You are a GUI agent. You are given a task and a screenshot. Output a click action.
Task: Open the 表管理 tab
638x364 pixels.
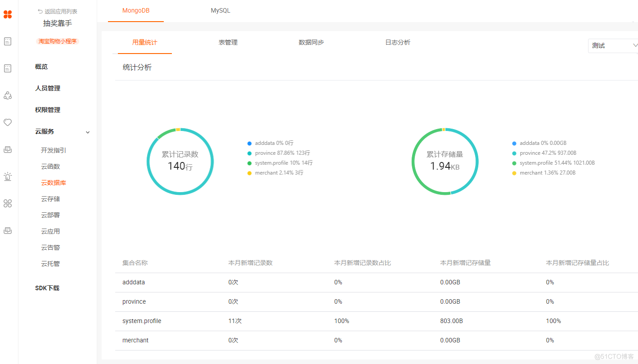click(228, 42)
